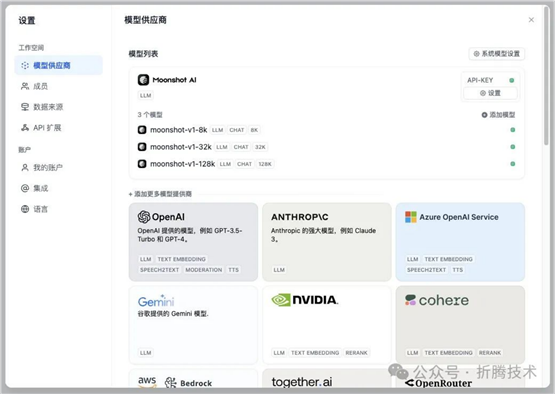Image resolution: width=555 pixels, height=394 pixels.
Task: Click the OpenAI logo icon
Action: [x=144, y=217]
